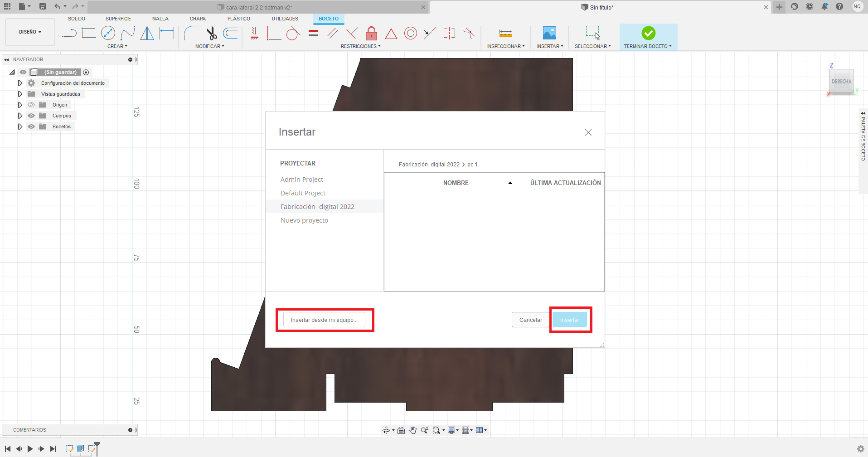
Task: Switch to the SÓLIDO tab
Action: pos(77,19)
